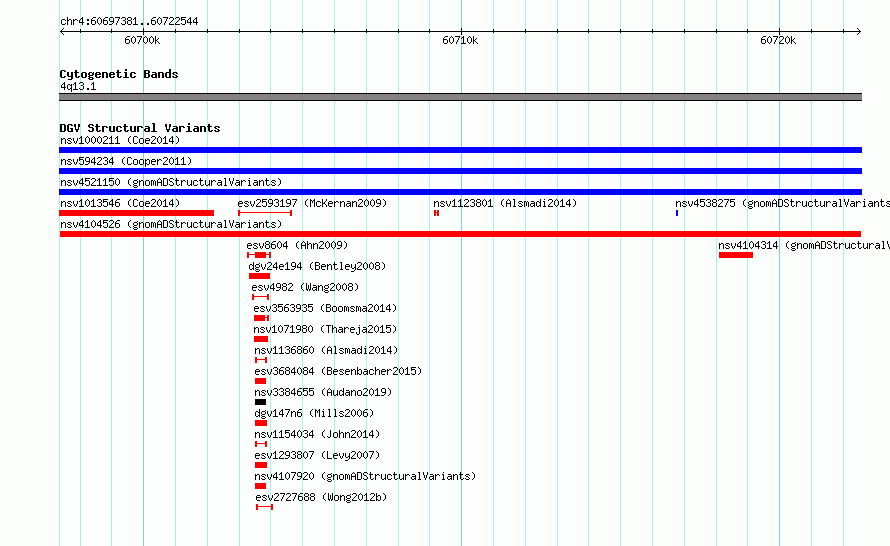
Task: Click the 60720k ruler label
Action: pos(778,40)
